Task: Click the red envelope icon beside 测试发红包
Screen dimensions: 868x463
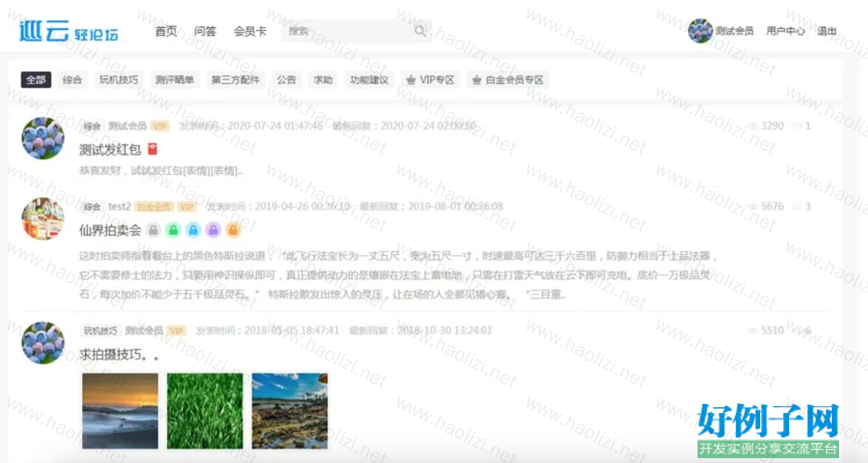Action: [x=152, y=149]
